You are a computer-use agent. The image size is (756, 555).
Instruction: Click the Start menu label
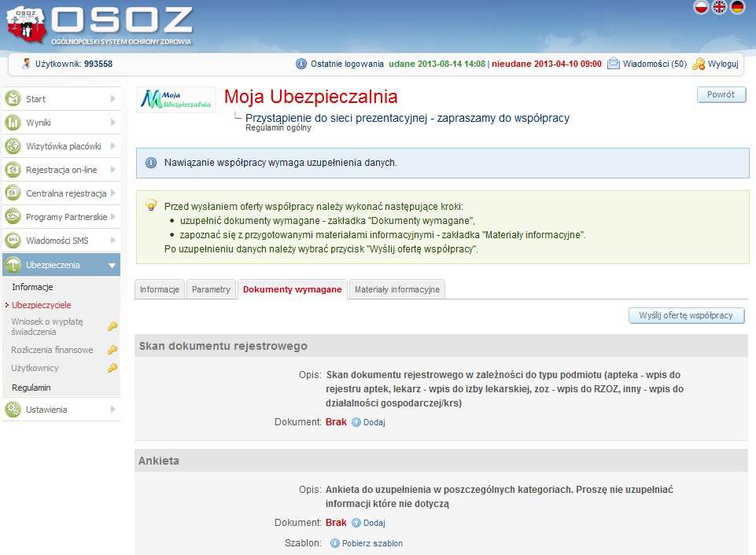coord(35,99)
